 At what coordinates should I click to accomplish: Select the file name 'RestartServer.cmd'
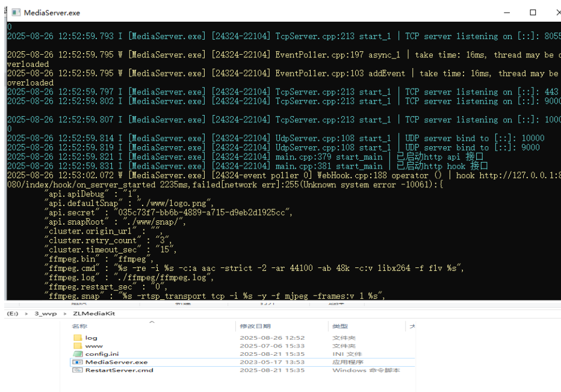pos(119,370)
